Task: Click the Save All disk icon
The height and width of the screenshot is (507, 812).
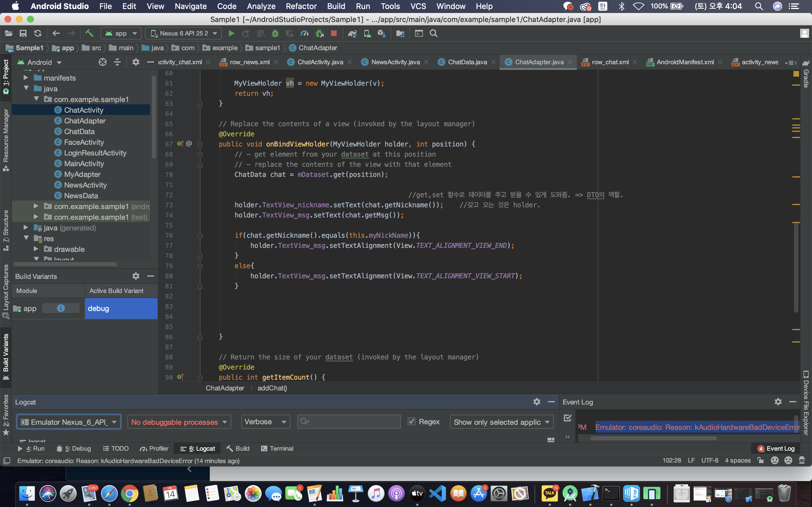Action: coord(23,33)
